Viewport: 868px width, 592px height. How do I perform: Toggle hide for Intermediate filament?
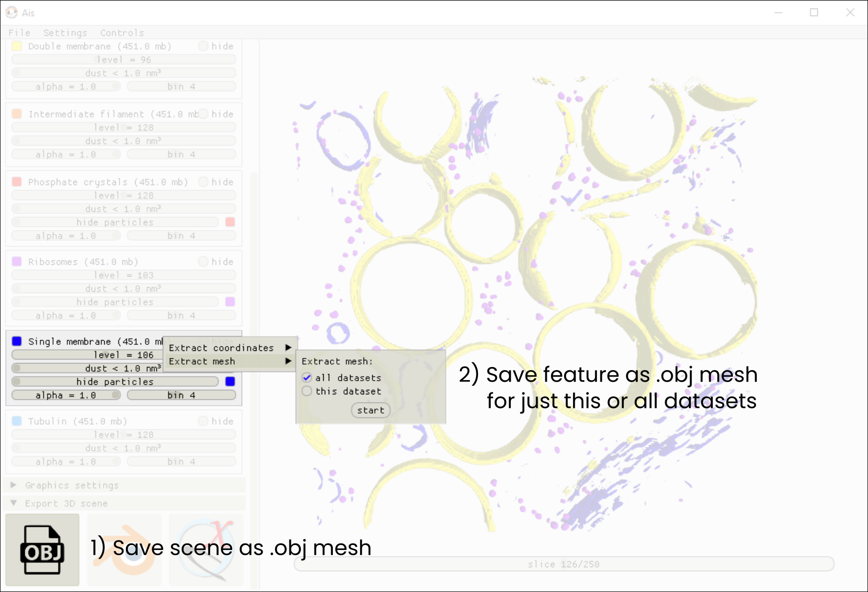(x=203, y=114)
